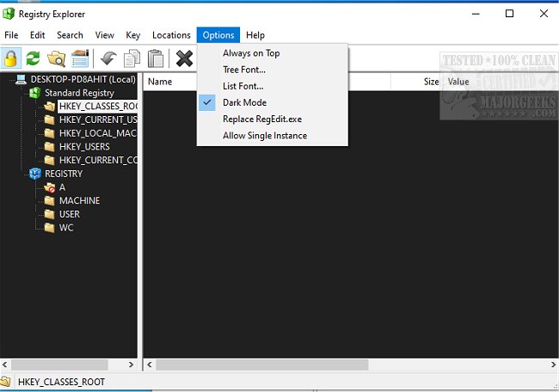Open the Key menu
The height and width of the screenshot is (392, 559).
[x=133, y=35]
